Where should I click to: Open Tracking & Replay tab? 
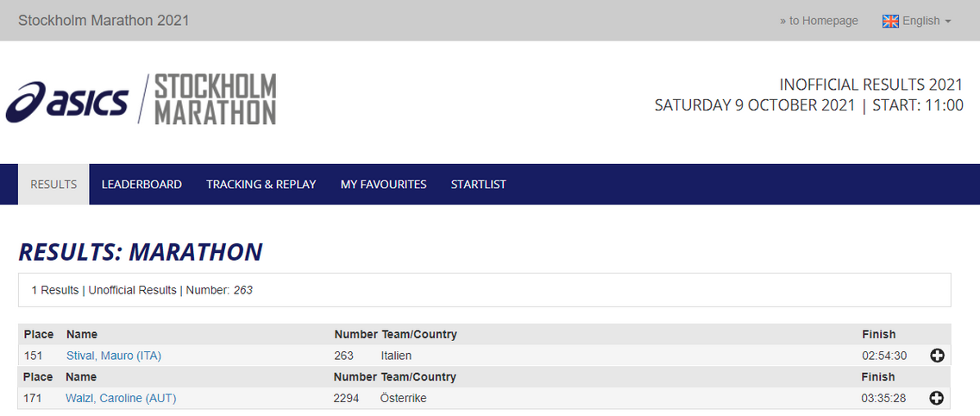(261, 185)
